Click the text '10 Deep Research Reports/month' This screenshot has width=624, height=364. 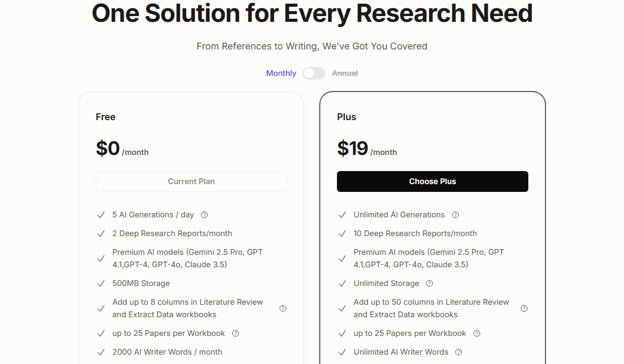pyautogui.click(x=415, y=233)
